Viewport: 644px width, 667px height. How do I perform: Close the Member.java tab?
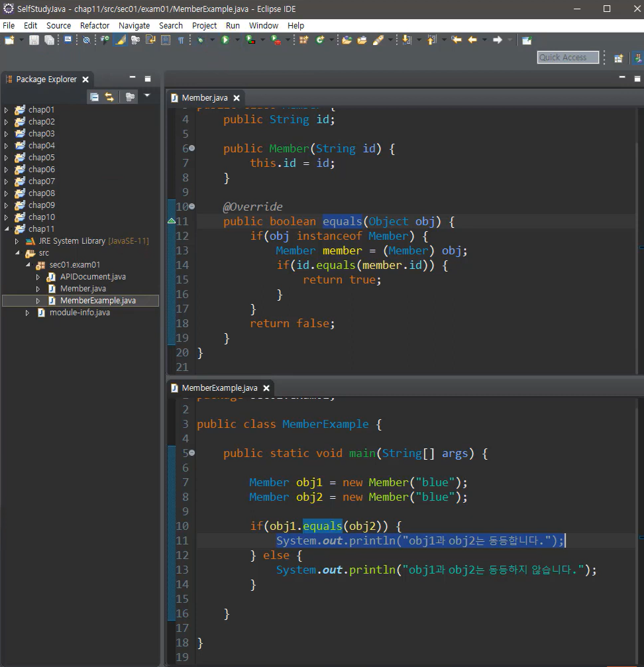[x=237, y=98]
